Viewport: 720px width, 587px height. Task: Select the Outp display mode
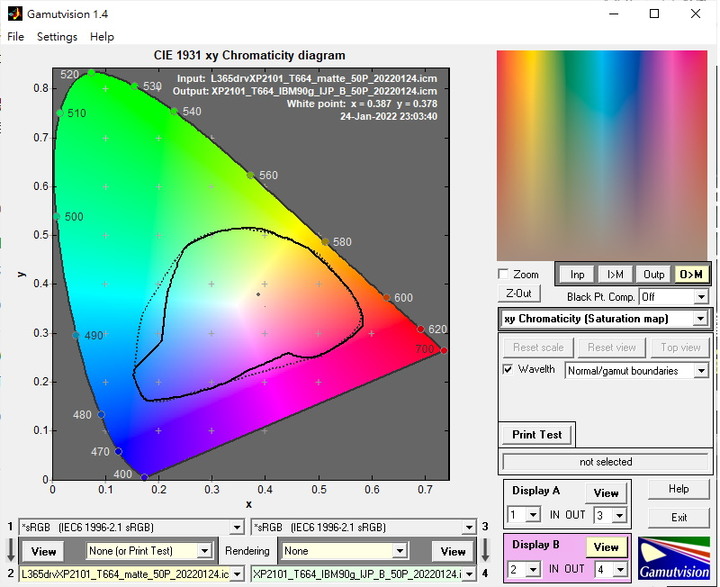click(653, 274)
